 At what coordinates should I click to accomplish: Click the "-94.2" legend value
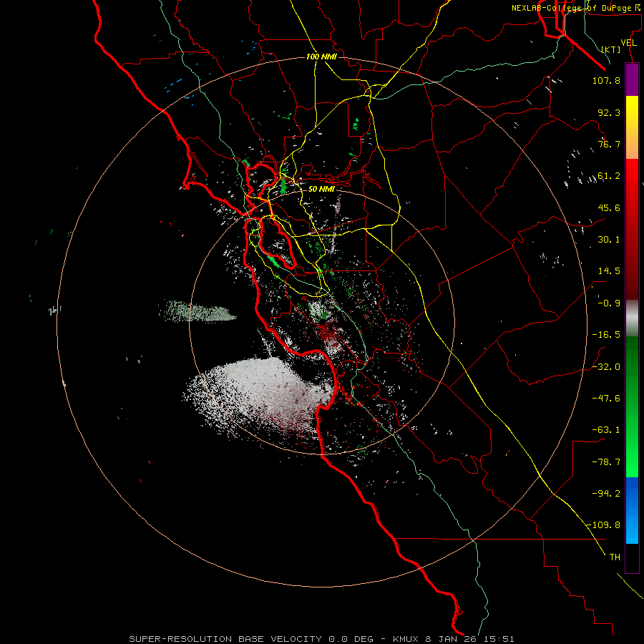[x=606, y=493]
